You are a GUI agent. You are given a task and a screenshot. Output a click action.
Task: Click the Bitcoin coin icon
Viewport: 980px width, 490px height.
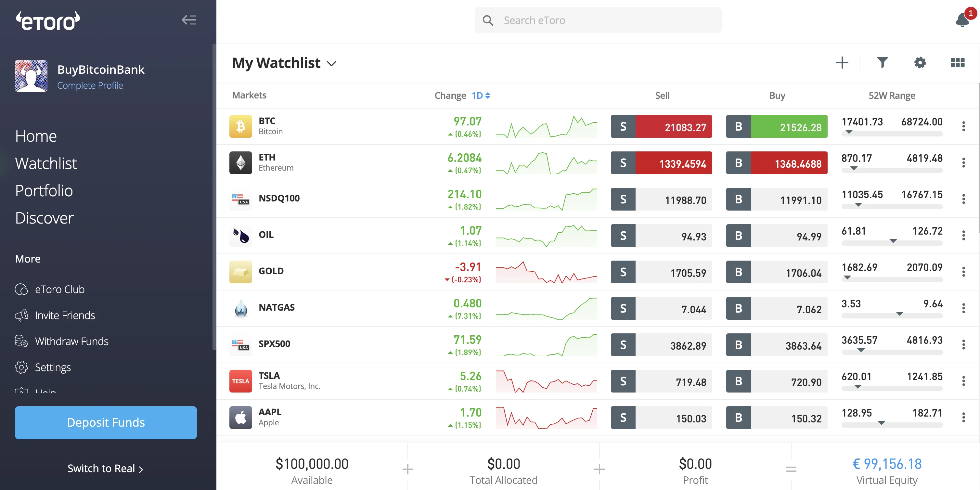point(240,126)
